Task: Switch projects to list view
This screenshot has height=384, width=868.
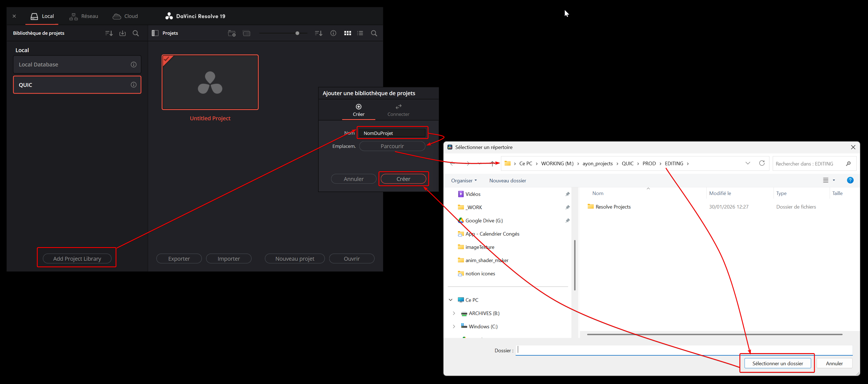Action: click(x=360, y=33)
